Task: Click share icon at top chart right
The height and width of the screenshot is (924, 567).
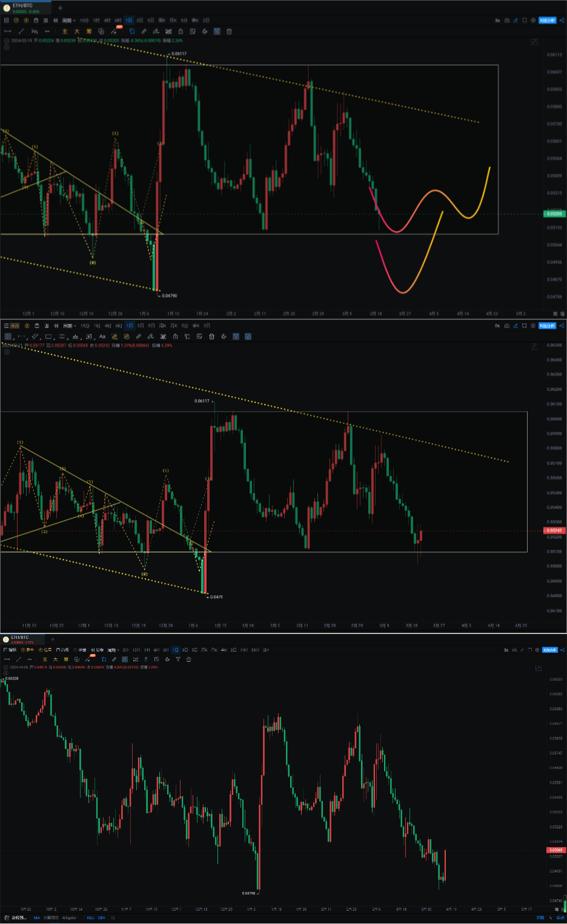Action: pyautogui.click(x=562, y=21)
